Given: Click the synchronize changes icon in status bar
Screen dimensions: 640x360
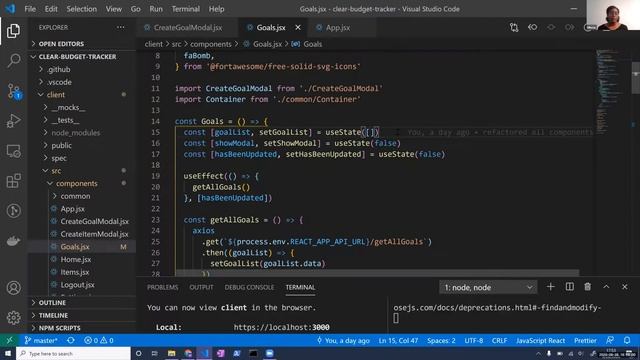Looking at the screenshot, I should point(71,340).
